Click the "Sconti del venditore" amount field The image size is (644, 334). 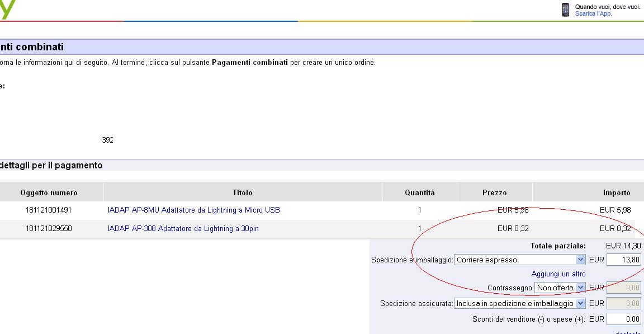[x=623, y=319]
